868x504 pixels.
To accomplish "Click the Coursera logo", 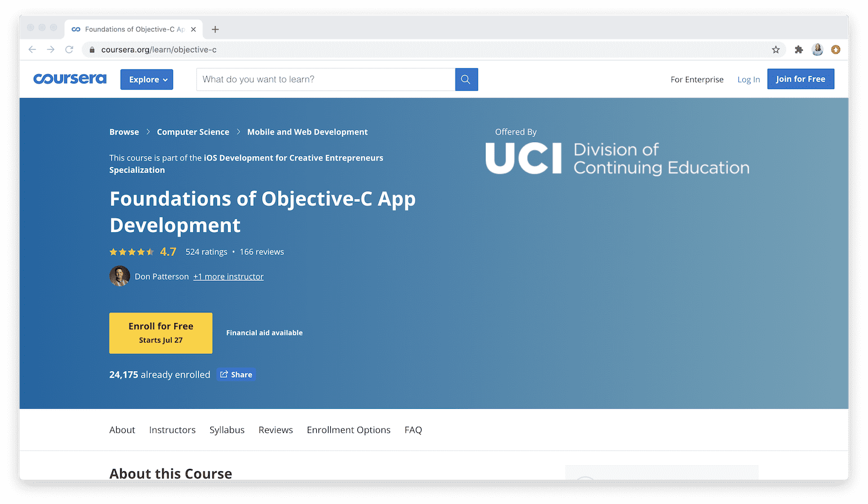I will pyautogui.click(x=69, y=78).
